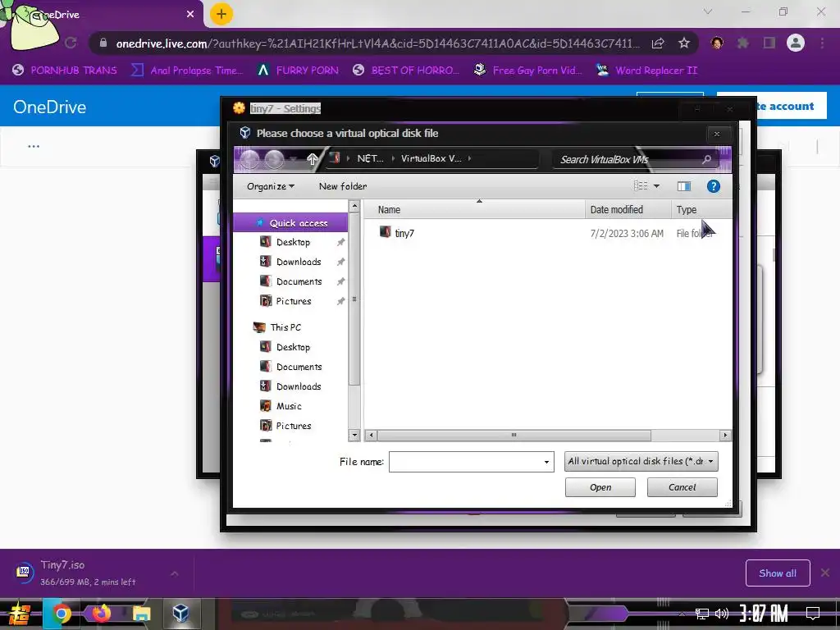Open the network icon in system tray
Screen dimensions: 840x630
[x=702, y=614]
